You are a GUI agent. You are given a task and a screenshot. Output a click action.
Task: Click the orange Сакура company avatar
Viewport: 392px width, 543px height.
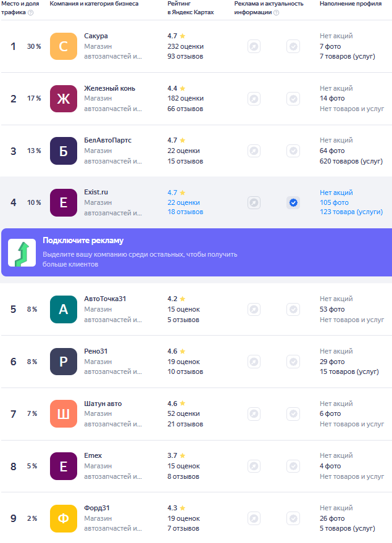(64, 46)
